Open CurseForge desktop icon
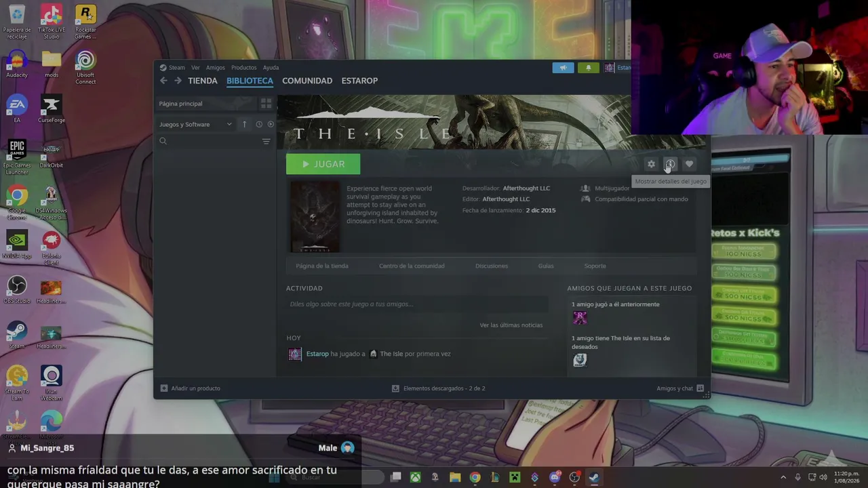This screenshot has width=868, height=488. click(x=51, y=108)
